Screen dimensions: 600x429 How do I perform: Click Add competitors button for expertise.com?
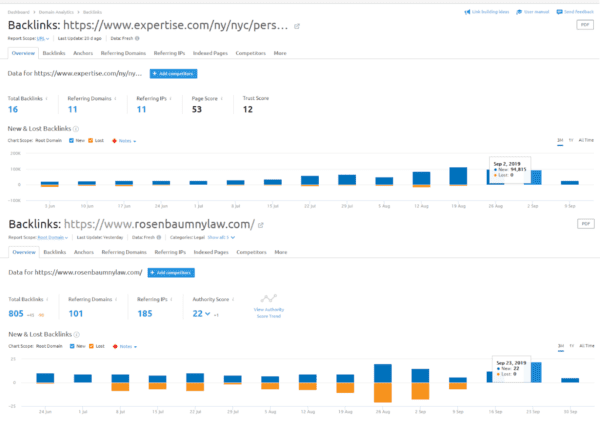pos(173,73)
